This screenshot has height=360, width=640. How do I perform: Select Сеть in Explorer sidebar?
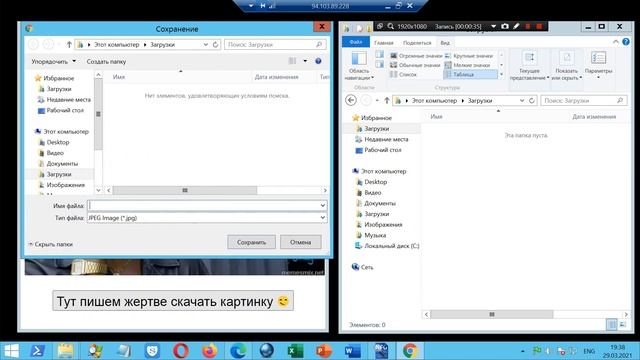pyautogui.click(x=362, y=267)
